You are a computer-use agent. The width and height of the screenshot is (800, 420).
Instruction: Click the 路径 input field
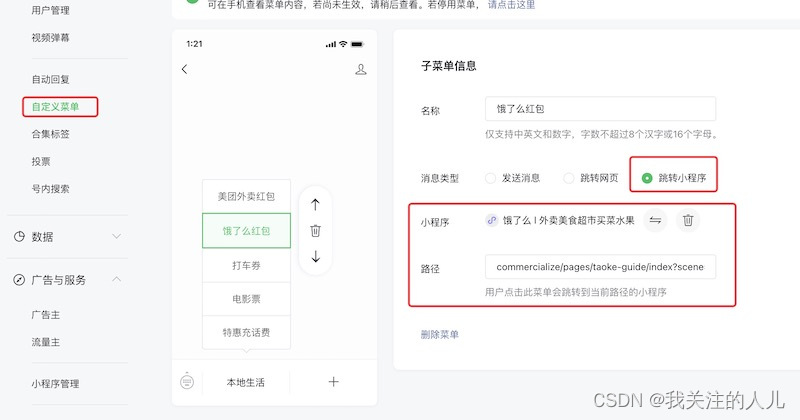coord(601,267)
